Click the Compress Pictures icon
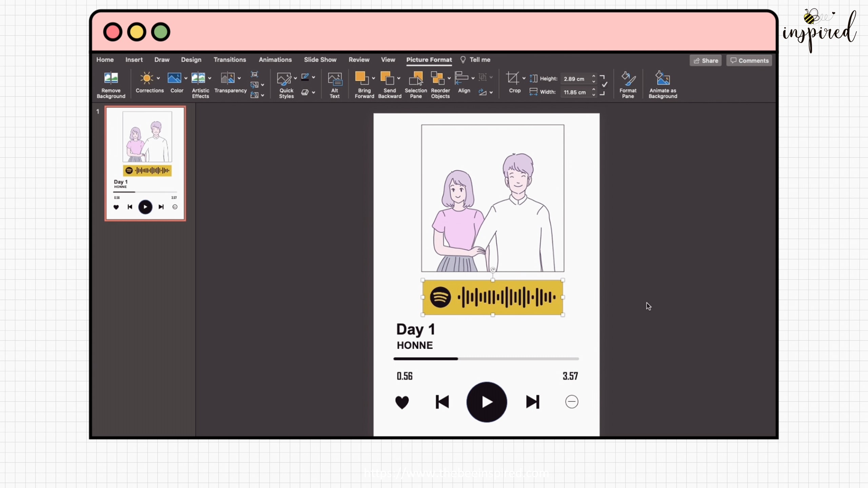Image resolution: width=868 pixels, height=488 pixels. (254, 74)
